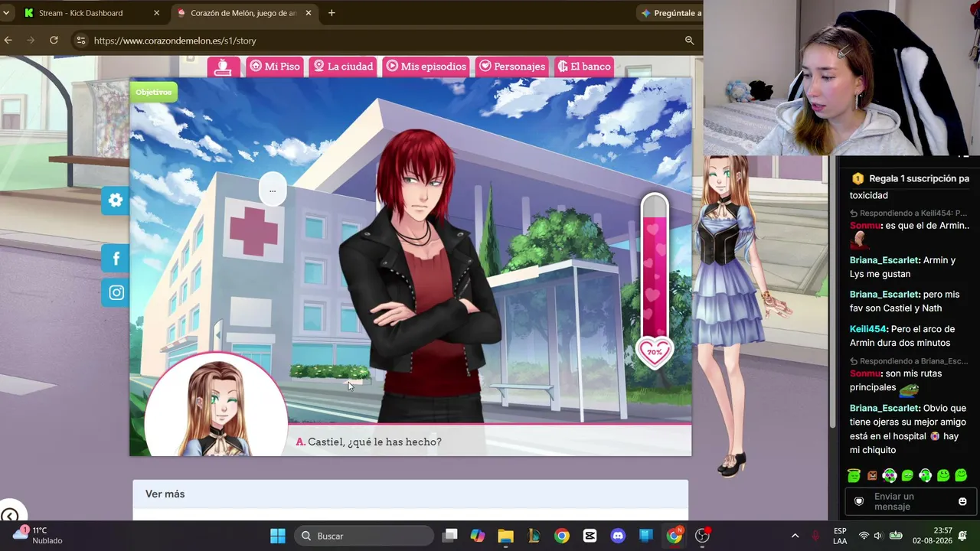Viewport: 980px width, 551px height.
Task: Collapse the side arrow button at bottom left
Action: [9, 516]
